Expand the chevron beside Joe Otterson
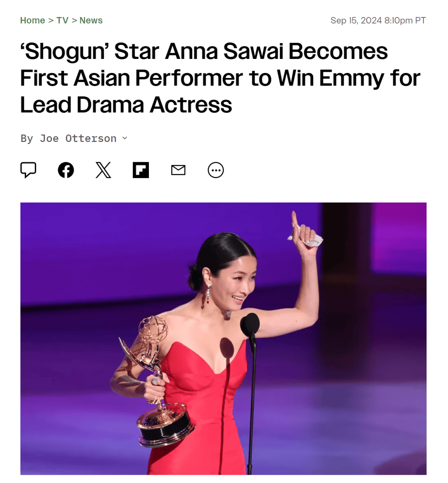The width and height of the screenshot is (448, 483). tap(125, 138)
